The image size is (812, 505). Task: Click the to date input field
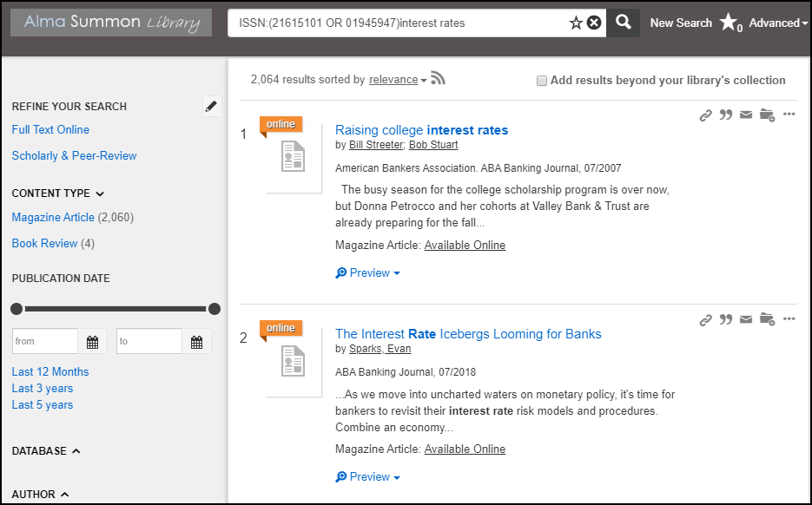[x=149, y=342]
